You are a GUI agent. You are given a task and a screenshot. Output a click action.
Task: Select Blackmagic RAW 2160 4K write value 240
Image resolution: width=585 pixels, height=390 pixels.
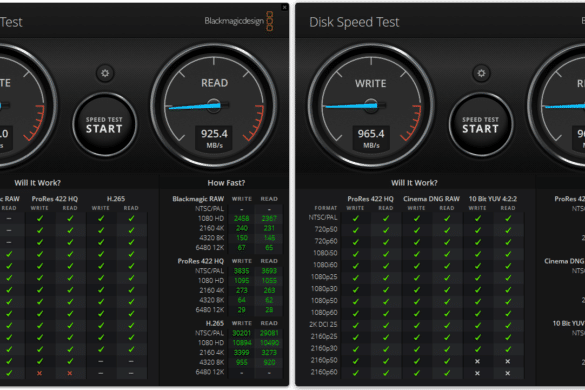pos(242,228)
